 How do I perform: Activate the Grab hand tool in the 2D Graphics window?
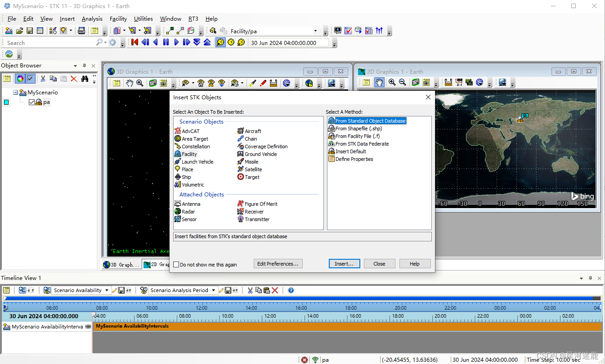click(379, 82)
